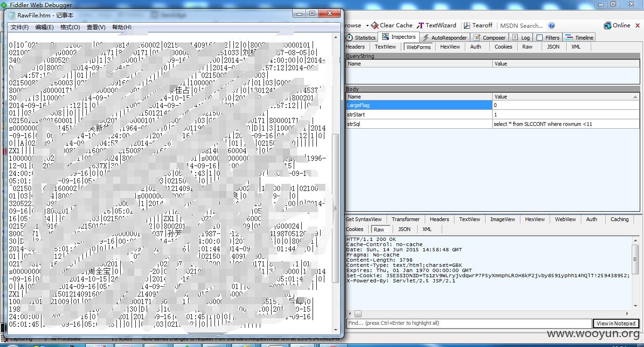
Task: Open the Composer tab
Action: [x=489, y=37]
